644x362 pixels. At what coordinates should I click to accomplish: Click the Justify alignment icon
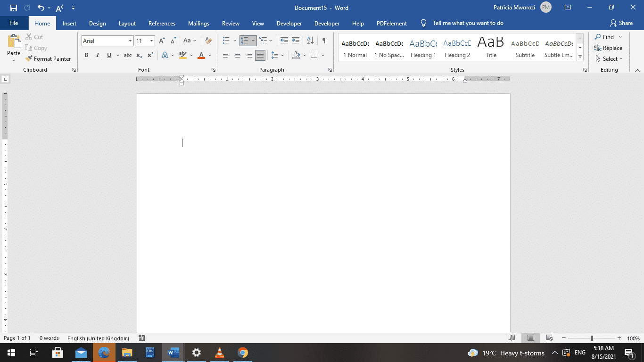click(x=260, y=55)
